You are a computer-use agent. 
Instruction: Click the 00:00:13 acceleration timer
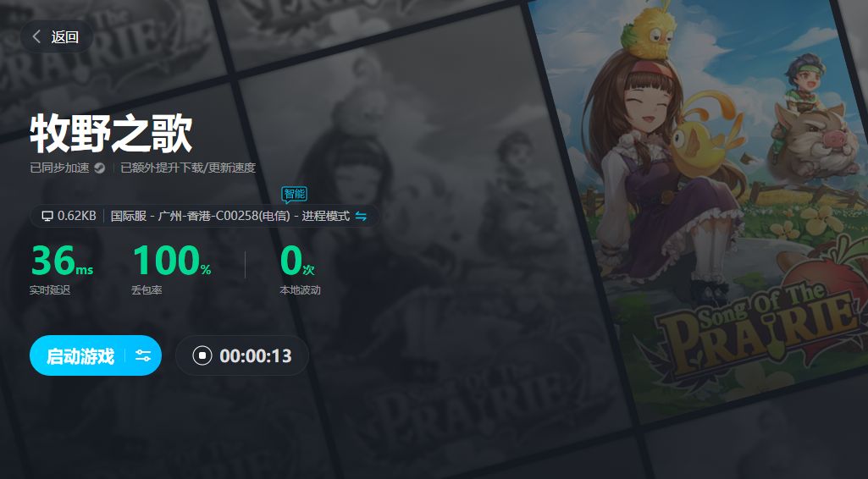click(x=256, y=355)
